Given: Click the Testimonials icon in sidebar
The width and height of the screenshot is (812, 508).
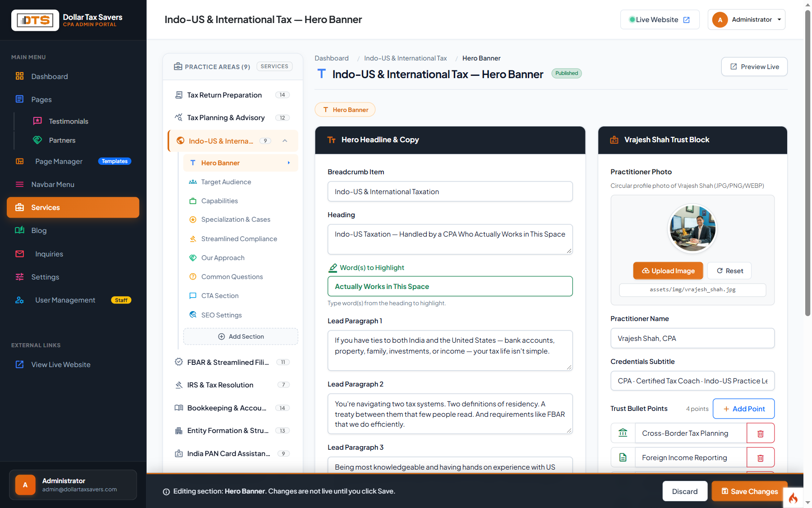Looking at the screenshot, I should [x=37, y=121].
